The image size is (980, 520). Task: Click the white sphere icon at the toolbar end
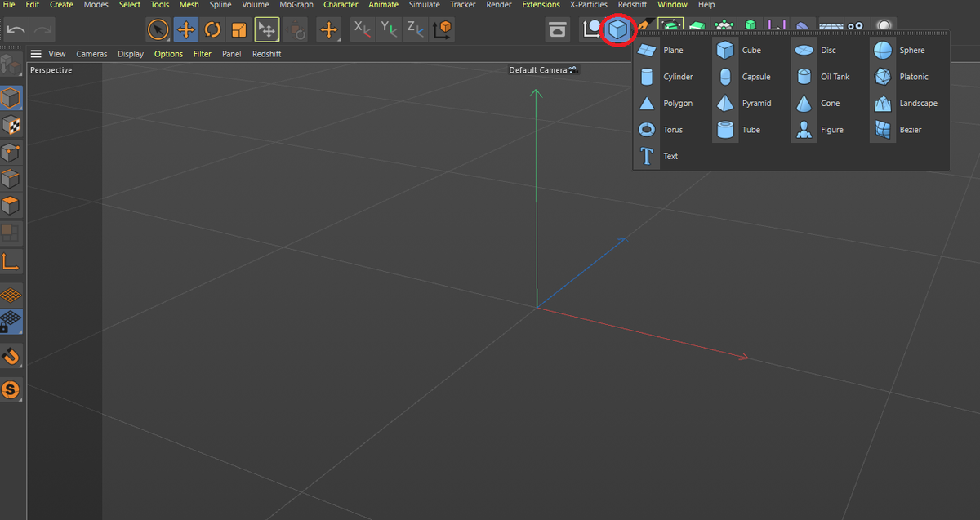(x=883, y=26)
